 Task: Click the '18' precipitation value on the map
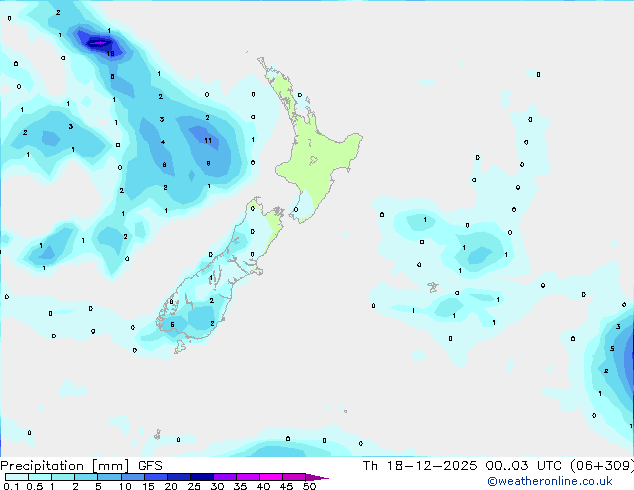(110, 53)
